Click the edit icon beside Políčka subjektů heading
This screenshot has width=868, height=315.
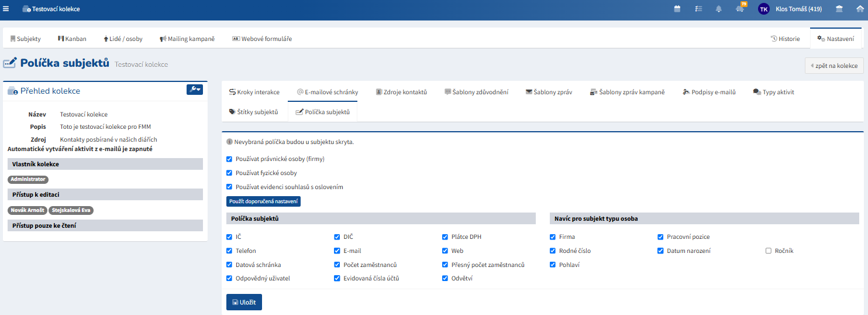(x=10, y=63)
